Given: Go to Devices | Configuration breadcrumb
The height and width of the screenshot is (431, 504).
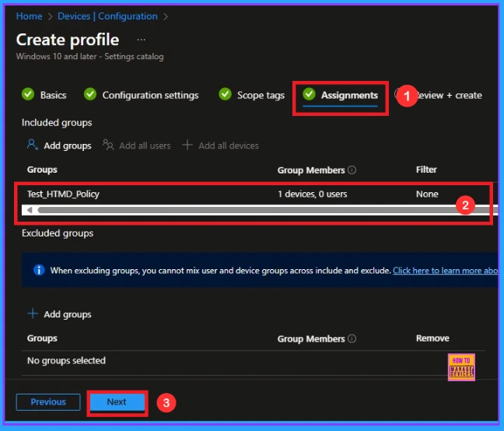Looking at the screenshot, I should pyautogui.click(x=107, y=16).
